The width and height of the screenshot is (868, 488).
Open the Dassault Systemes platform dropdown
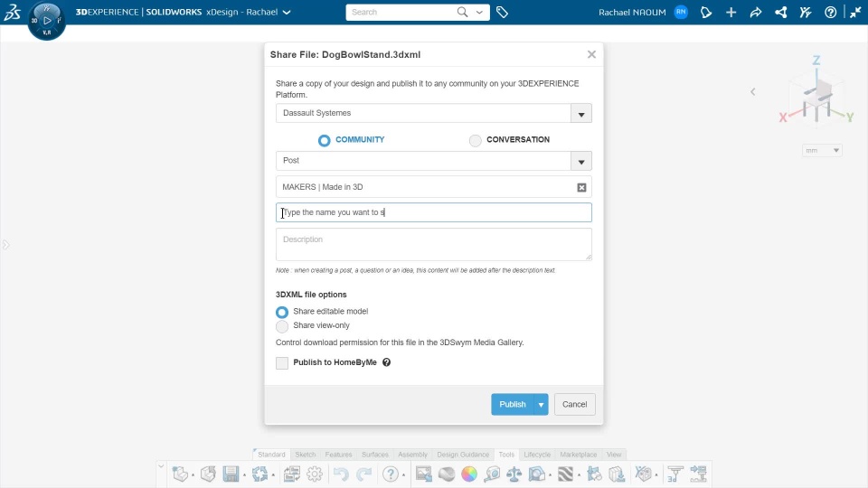tap(581, 114)
